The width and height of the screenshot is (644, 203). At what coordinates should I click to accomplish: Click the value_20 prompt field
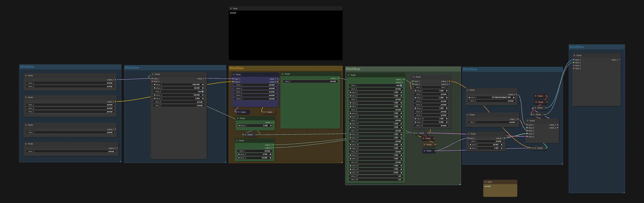(x=376, y=152)
